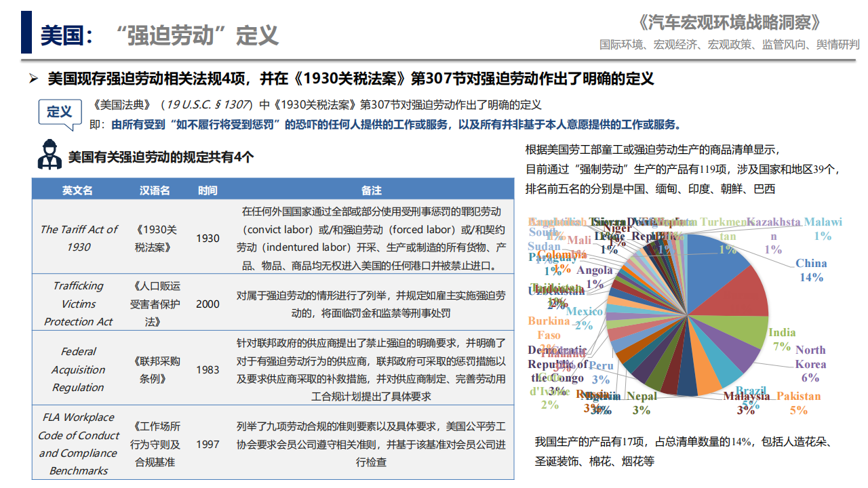Click the pie label India 7%
The width and height of the screenshot is (868, 488).
782,339
